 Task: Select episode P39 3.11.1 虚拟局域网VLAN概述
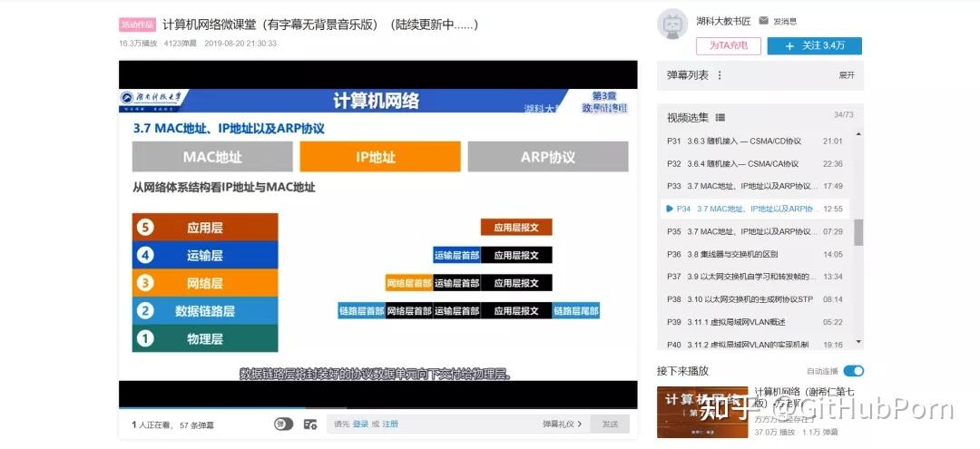(x=755, y=322)
